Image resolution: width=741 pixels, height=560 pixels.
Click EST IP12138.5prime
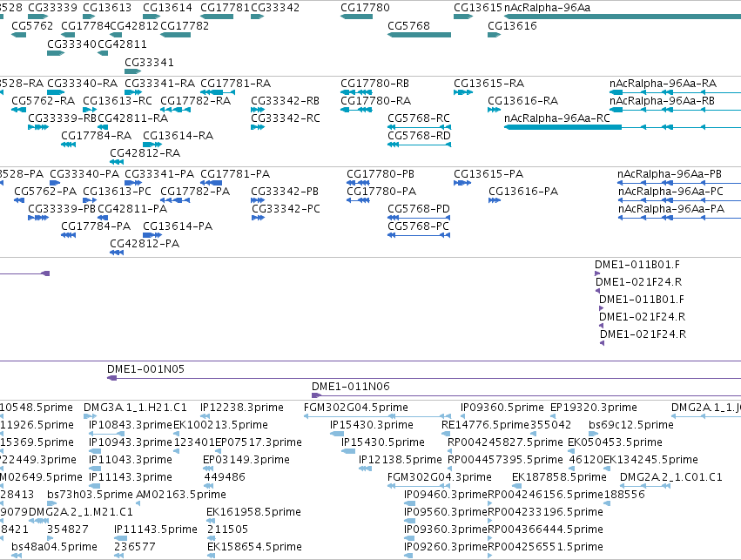pyautogui.click(x=401, y=460)
